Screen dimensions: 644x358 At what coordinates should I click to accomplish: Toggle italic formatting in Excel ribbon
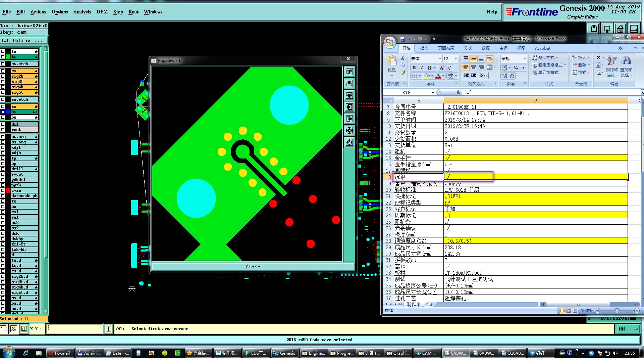point(422,68)
